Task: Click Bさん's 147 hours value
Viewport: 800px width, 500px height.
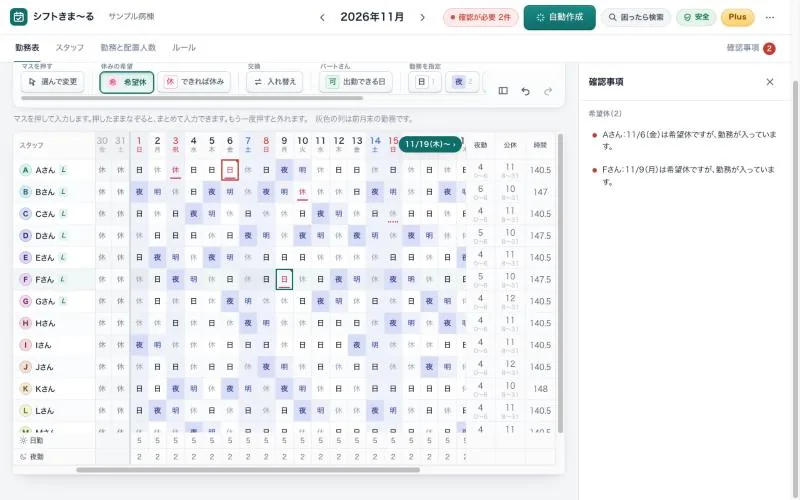Action: click(x=540, y=192)
